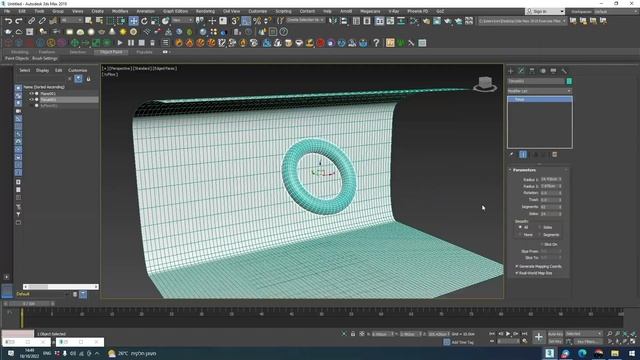Click the simulation Pause icon in toolbar
640x360 pixels.
(x=131, y=42)
